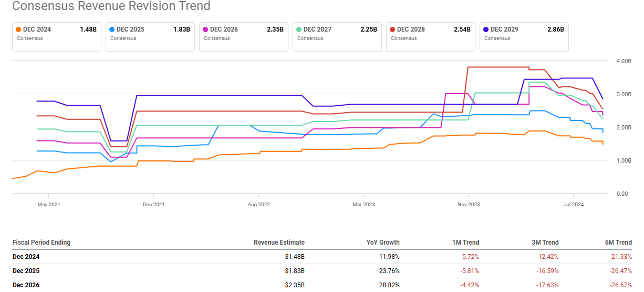Select the Dec 2025 table row label
644x292 pixels.
tap(26, 271)
